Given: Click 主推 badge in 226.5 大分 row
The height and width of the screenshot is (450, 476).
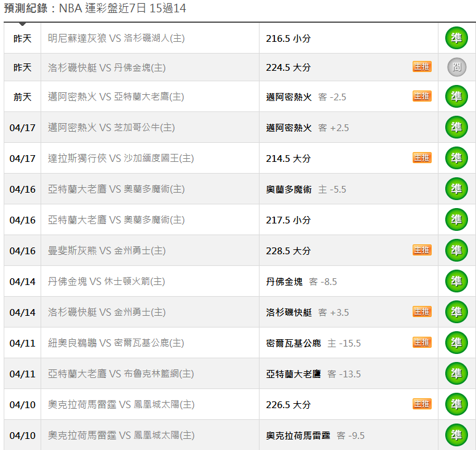Looking at the screenshot, I should (x=422, y=404).
